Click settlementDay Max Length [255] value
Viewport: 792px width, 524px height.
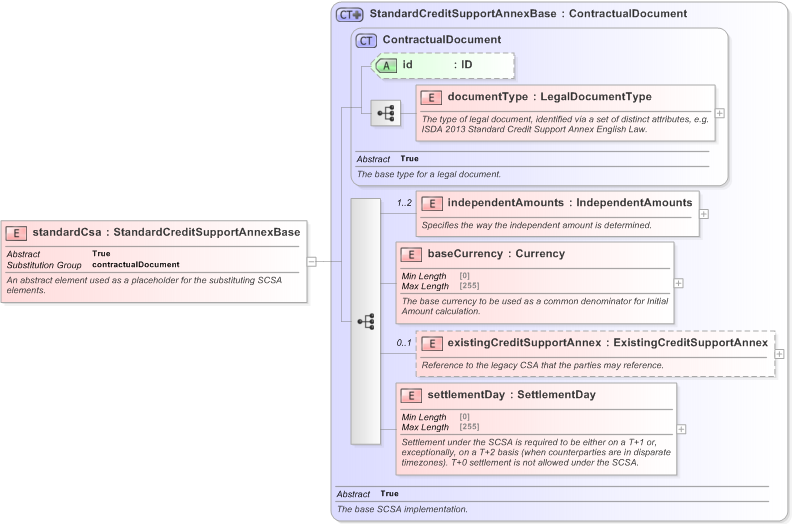tap(469, 427)
